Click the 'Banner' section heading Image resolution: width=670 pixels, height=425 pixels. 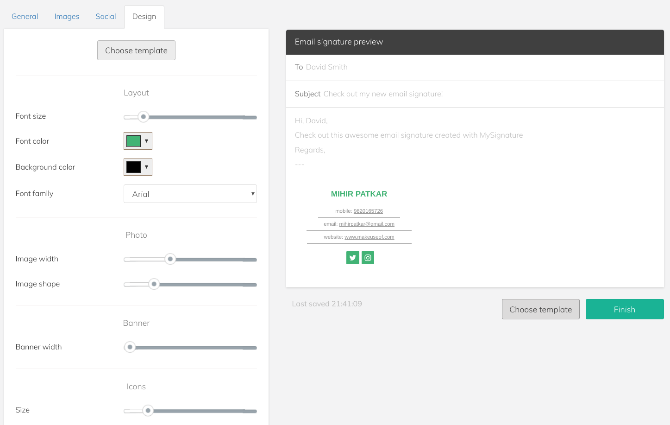[x=136, y=323]
